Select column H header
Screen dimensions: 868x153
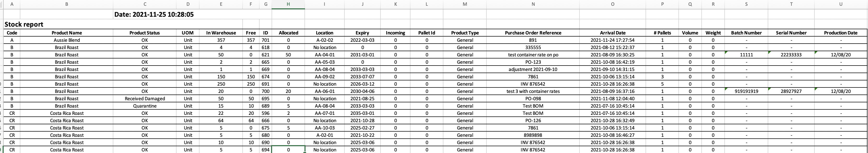288,4
